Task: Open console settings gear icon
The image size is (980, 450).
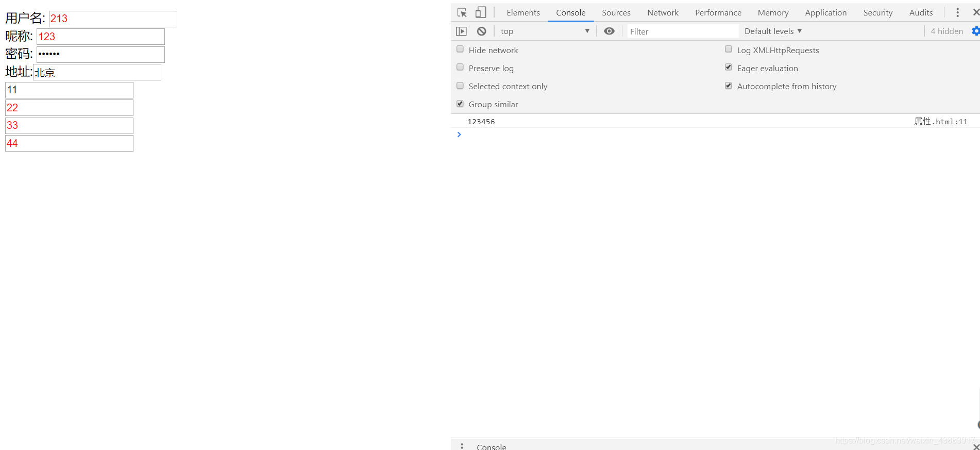Action: point(975,31)
